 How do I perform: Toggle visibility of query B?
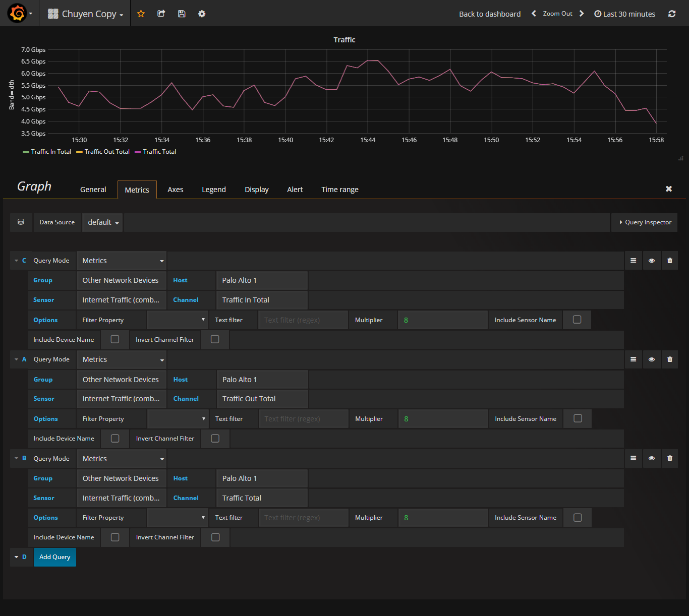click(x=652, y=459)
